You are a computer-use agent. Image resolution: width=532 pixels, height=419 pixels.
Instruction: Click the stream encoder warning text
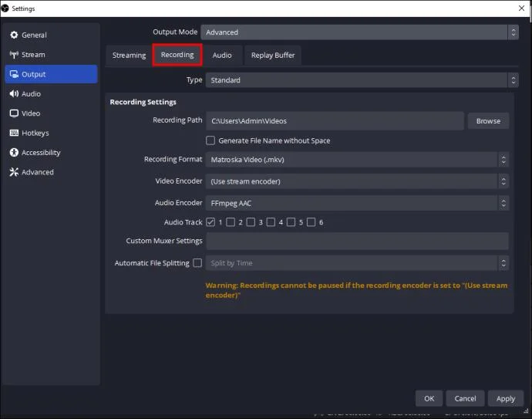[x=356, y=290]
